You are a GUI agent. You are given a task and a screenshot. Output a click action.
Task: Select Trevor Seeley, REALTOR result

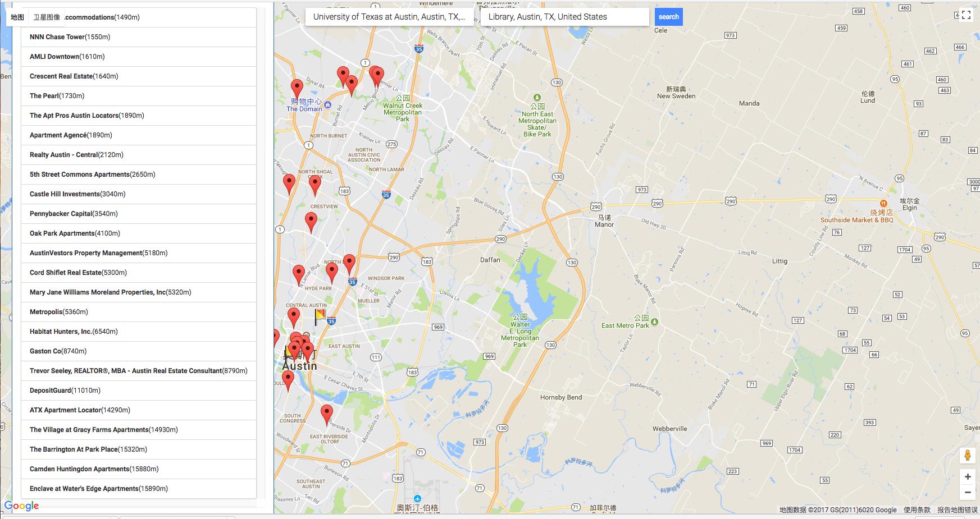tap(139, 371)
